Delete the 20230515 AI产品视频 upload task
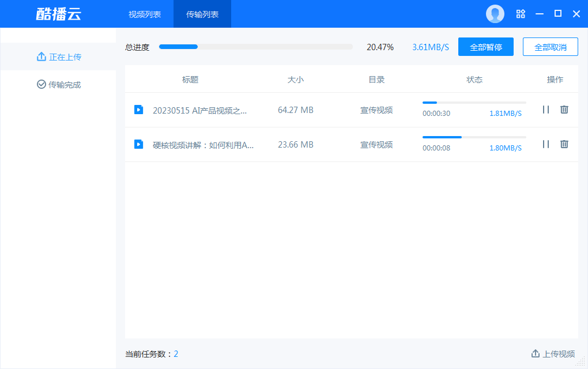The image size is (588, 369). coord(564,110)
